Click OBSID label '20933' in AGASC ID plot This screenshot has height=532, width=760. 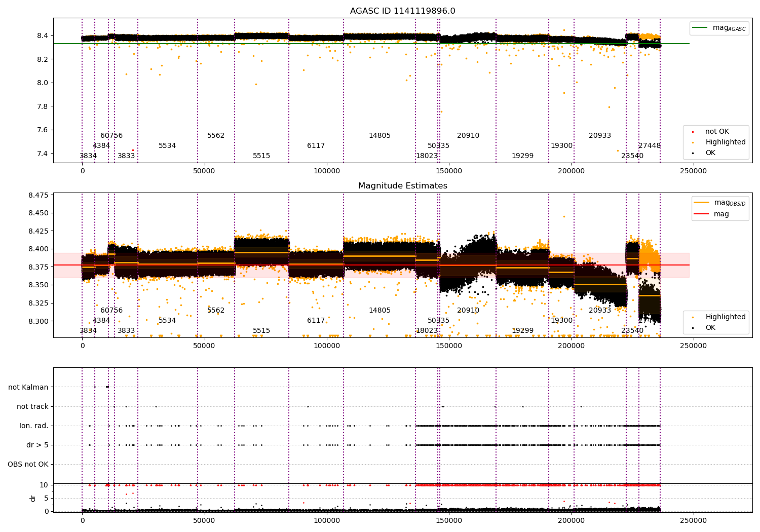(x=600, y=136)
